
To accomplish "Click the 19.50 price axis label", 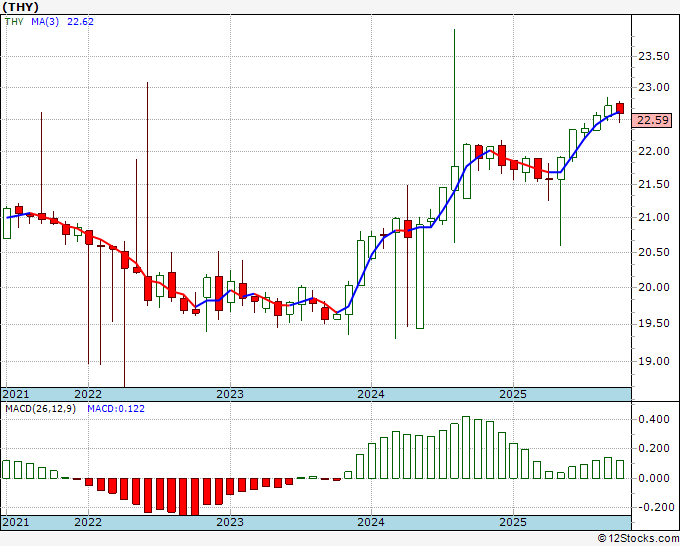I will [x=654, y=324].
